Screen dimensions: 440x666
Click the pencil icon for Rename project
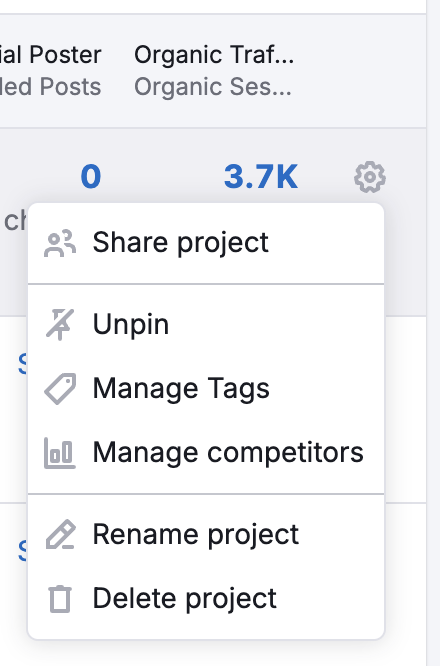tap(60, 534)
